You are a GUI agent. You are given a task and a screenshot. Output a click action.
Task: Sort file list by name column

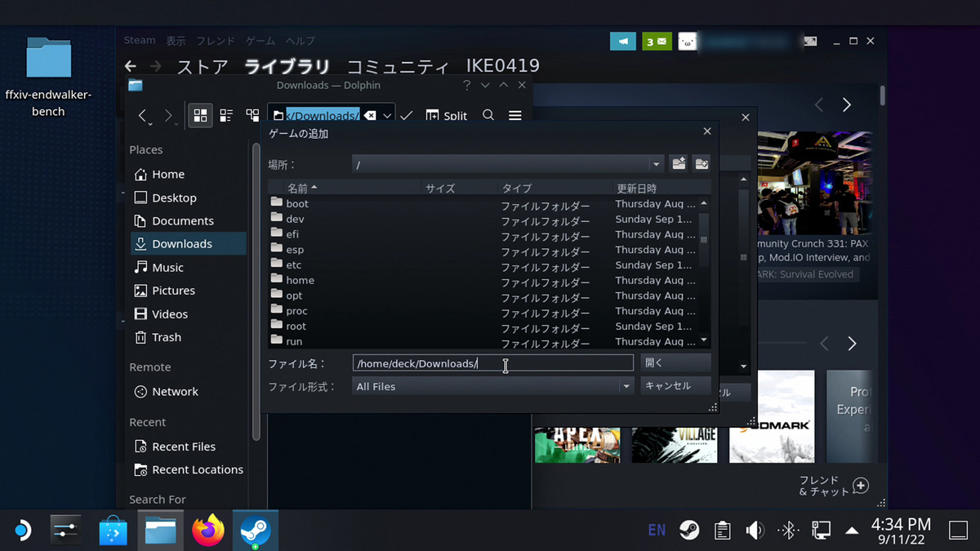[x=345, y=188]
